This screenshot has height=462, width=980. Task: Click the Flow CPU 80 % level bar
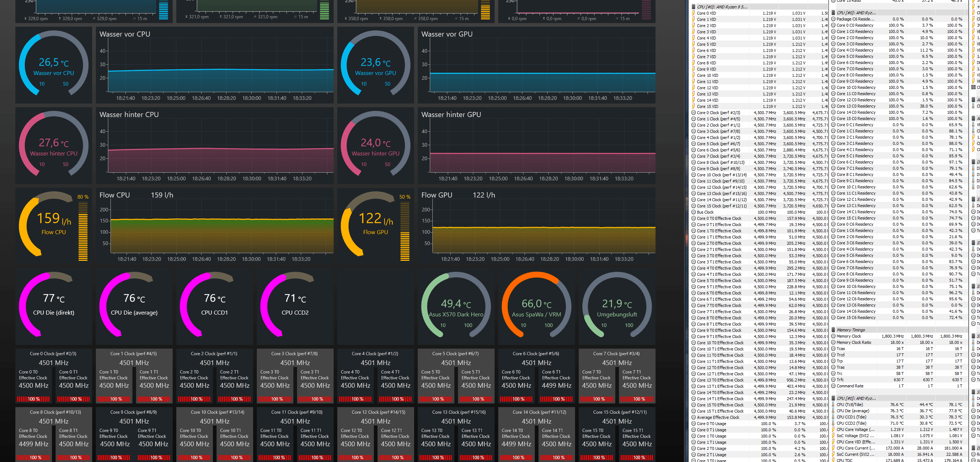(x=83, y=232)
